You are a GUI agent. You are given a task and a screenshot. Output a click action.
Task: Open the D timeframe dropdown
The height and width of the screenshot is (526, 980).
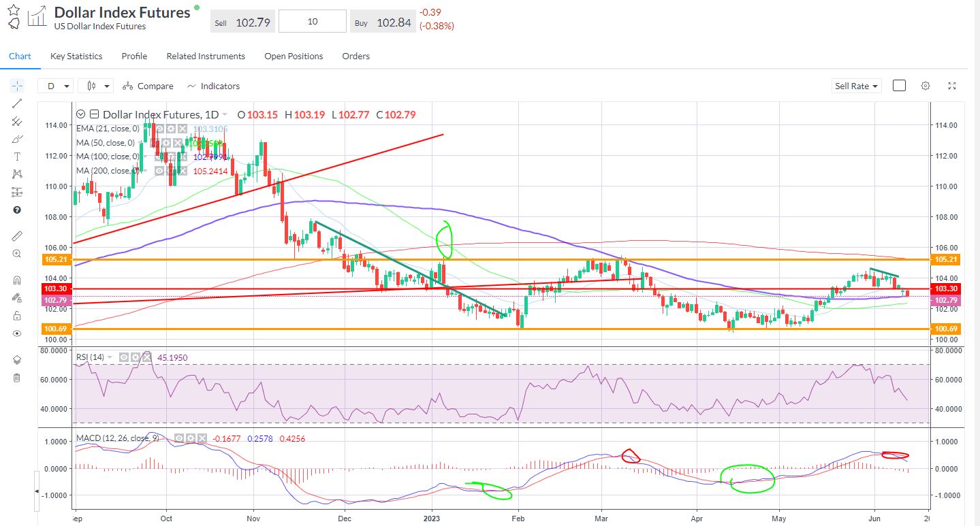[56, 86]
